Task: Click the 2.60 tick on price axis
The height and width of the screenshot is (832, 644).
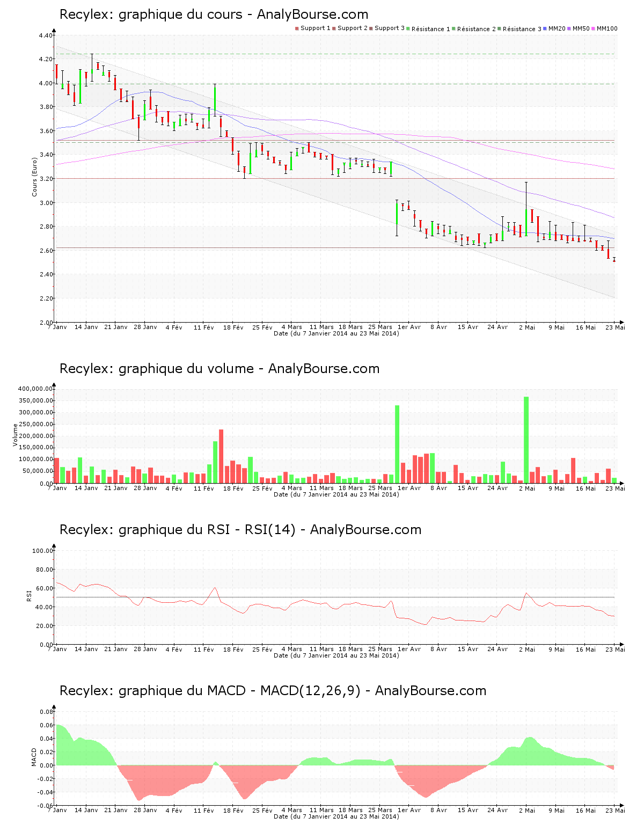Action: tap(46, 251)
